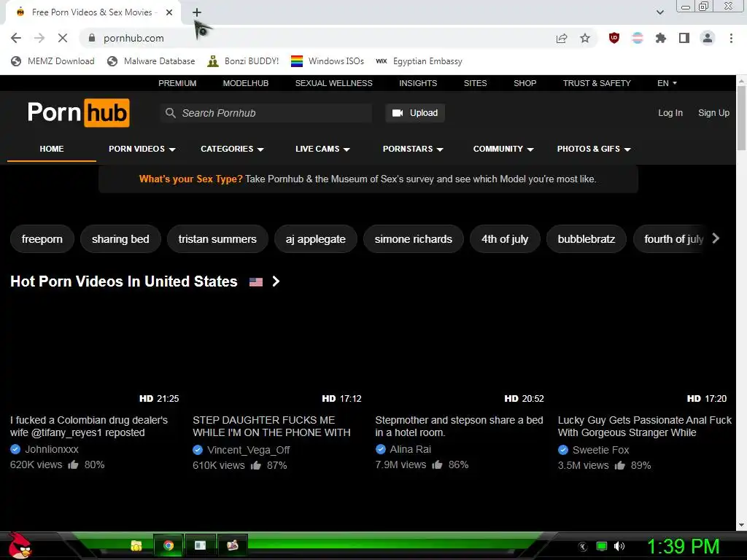Open a new browser tab

(197, 12)
